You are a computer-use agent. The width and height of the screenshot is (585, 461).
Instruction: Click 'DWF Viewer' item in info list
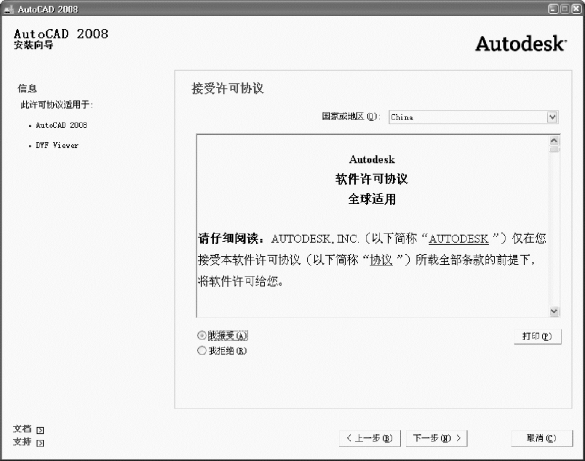[57, 145]
